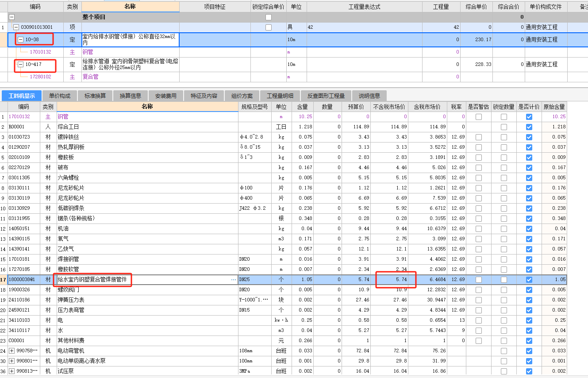The height and width of the screenshot is (378, 588).
Task: Expand the 电动弯管机 machine row
Action: tap(12, 351)
